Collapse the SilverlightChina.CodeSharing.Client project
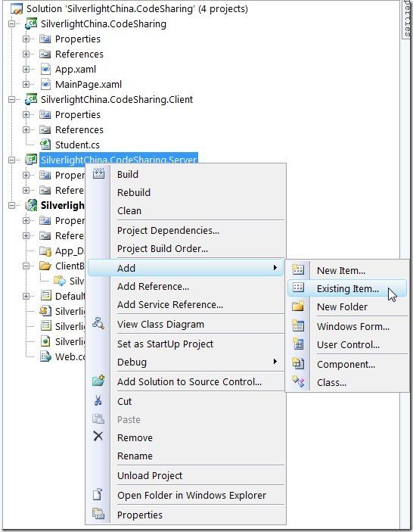The image size is (413, 532). click(12, 99)
